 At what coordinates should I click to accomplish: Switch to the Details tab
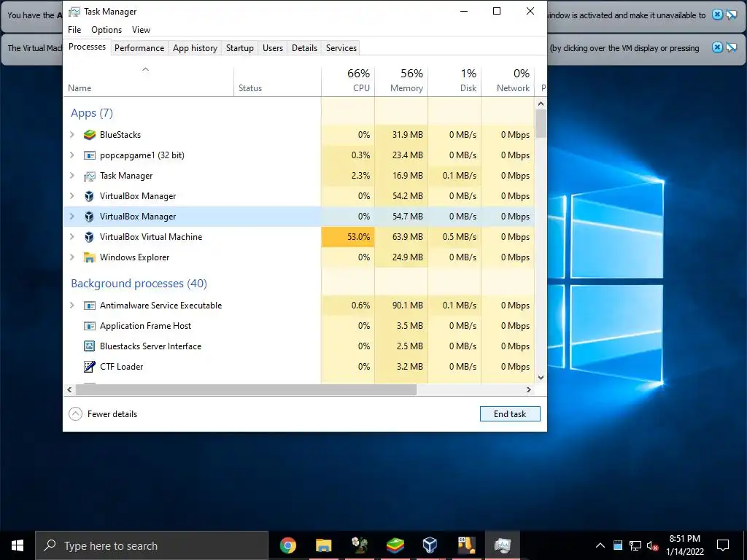pyautogui.click(x=304, y=48)
